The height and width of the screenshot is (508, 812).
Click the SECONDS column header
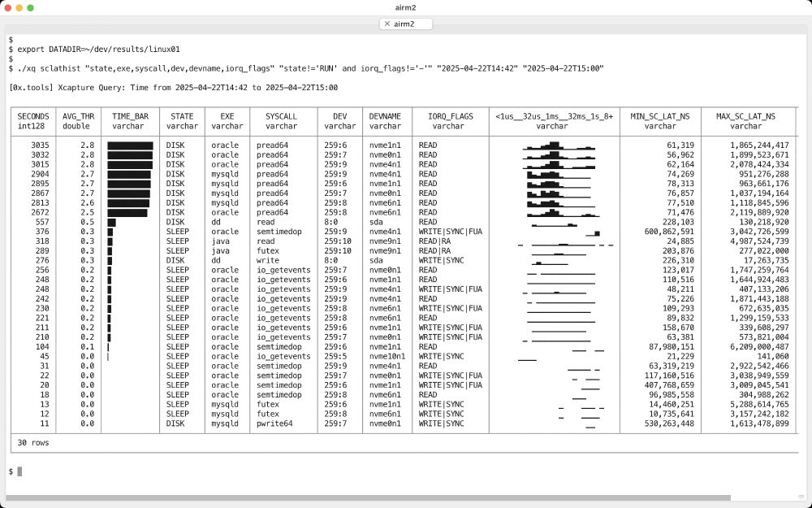33,116
